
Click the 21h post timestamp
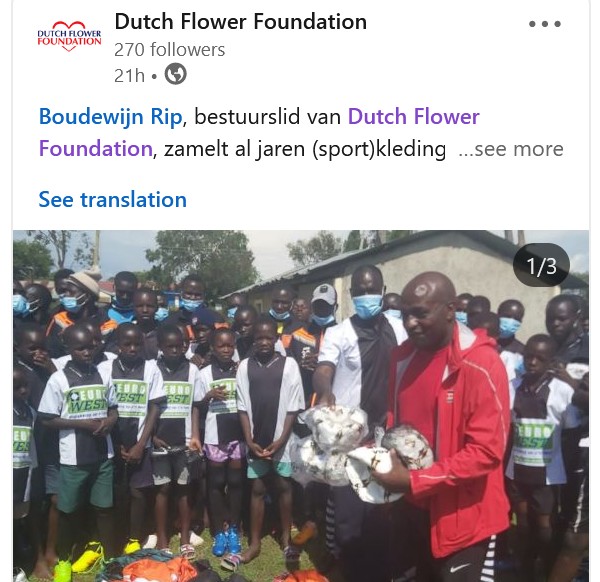point(129,75)
